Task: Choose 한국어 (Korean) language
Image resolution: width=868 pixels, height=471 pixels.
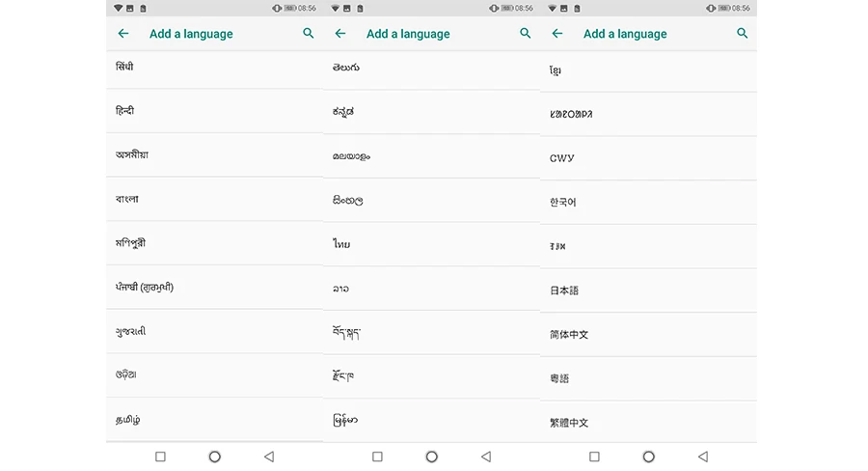Action: [x=649, y=203]
